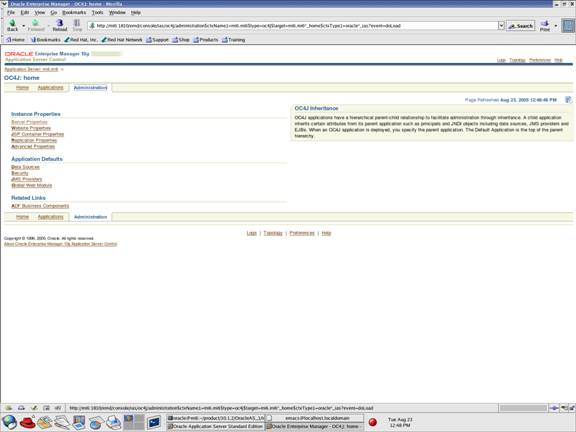
Task: Click the Application Server breadcrumb link
Action: coord(31,69)
